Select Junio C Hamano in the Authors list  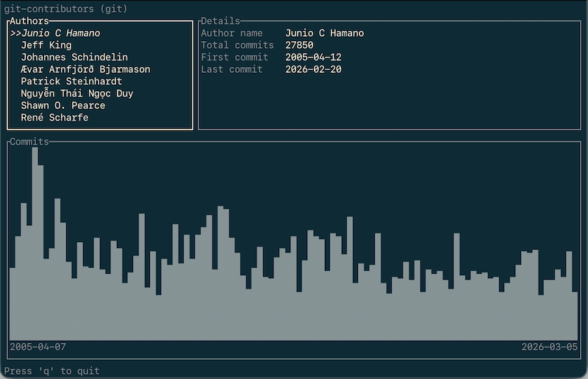click(x=60, y=33)
